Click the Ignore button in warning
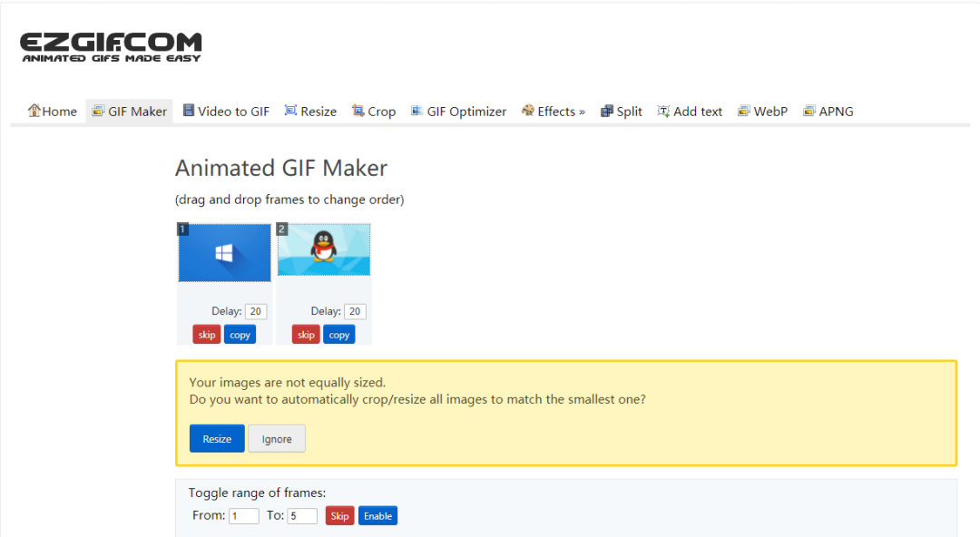The image size is (980, 537). tap(277, 439)
